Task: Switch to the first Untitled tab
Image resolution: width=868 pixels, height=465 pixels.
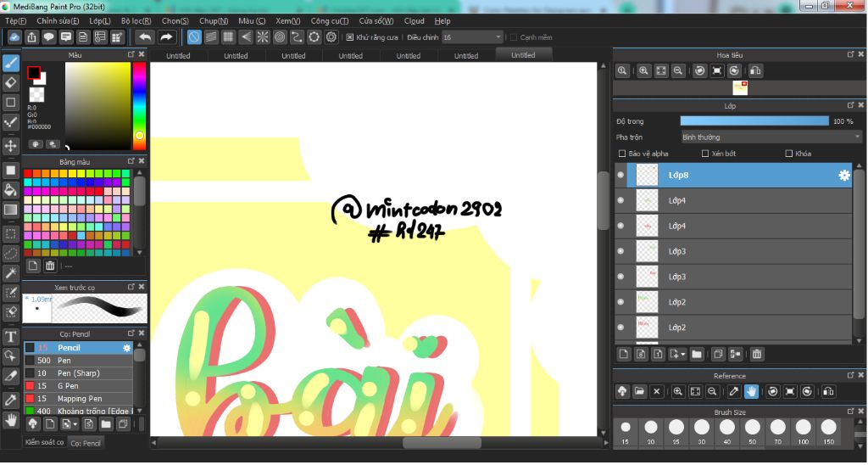Action: click(178, 55)
